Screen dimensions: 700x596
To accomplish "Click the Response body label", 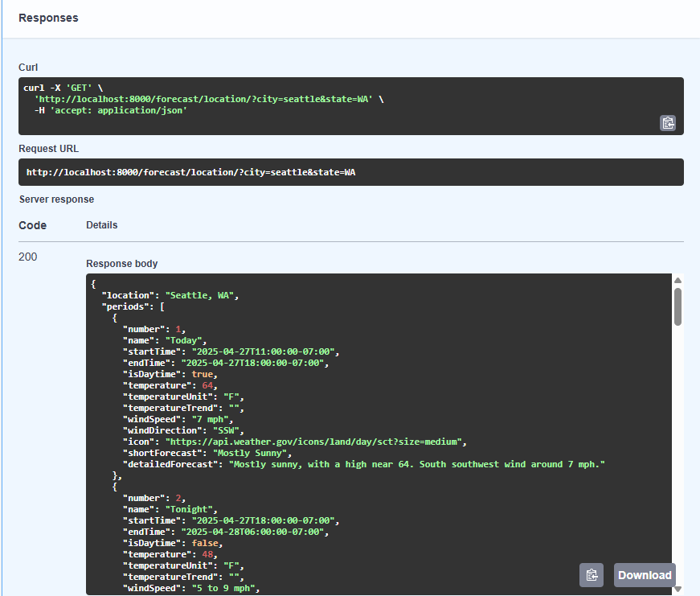I will [x=122, y=264].
